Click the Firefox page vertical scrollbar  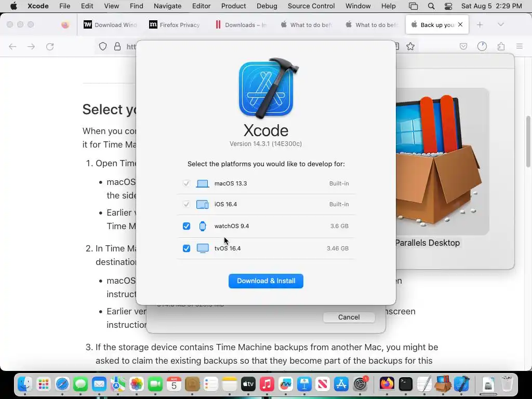[528, 141]
